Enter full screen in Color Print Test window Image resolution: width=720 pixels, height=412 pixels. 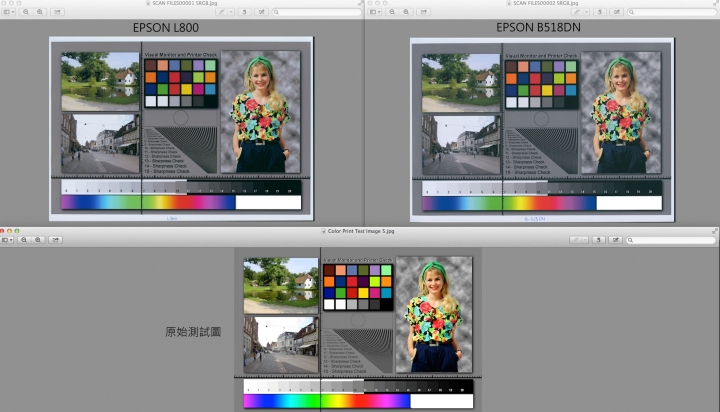[x=715, y=231]
